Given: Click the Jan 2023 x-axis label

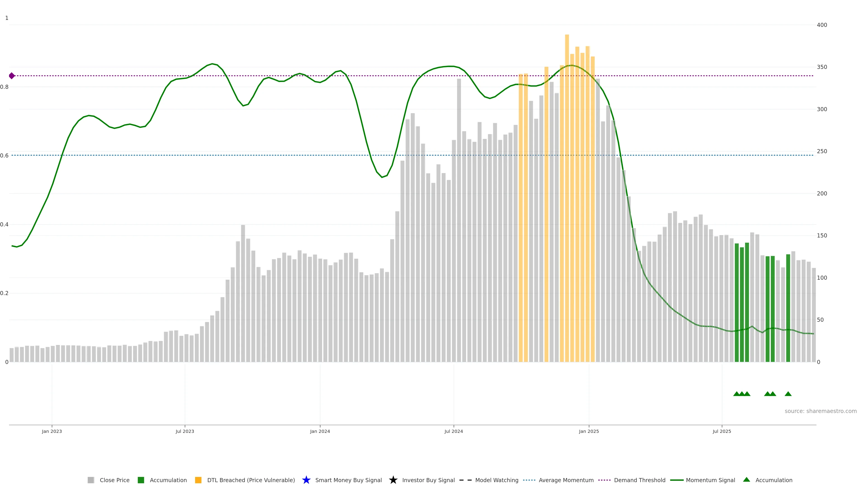Looking at the screenshot, I should [52, 431].
